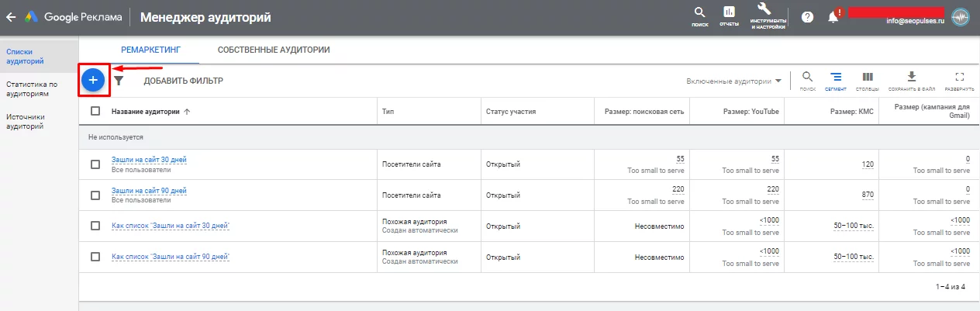Open the notifications bell icon

[834, 16]
